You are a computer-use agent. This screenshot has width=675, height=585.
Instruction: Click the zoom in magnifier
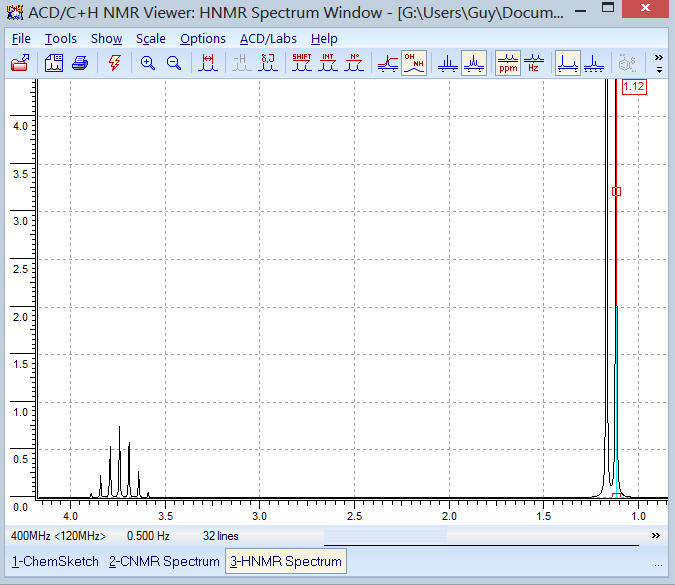coord(148,63)
